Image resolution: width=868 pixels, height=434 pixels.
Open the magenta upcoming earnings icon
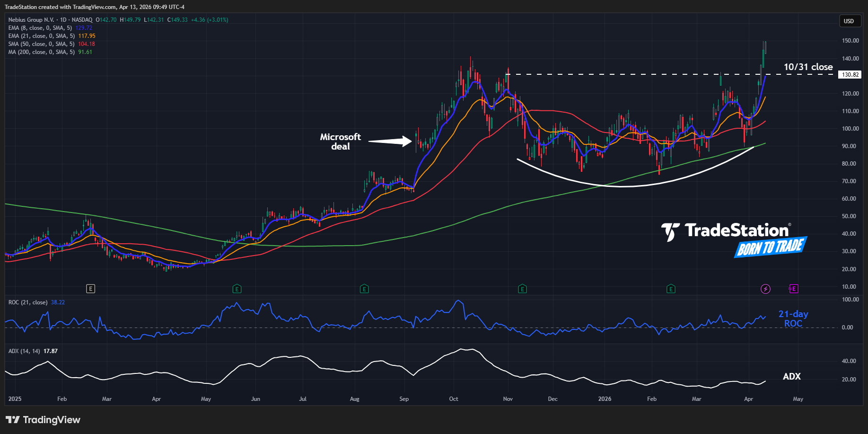(x=793, y=289)
